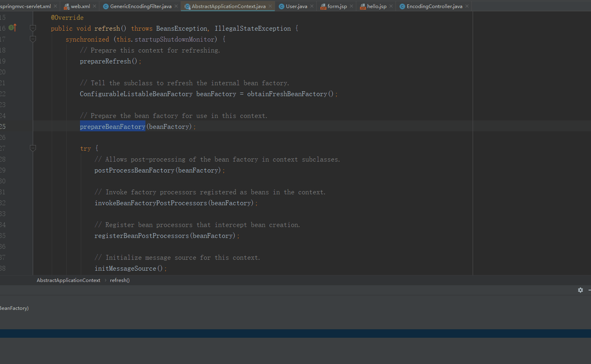Click the User.java class icon

tap(282, 6)
